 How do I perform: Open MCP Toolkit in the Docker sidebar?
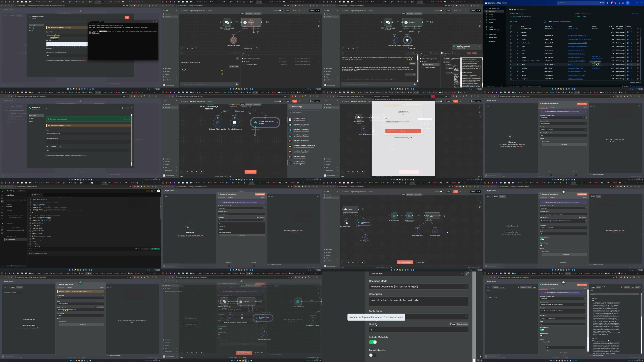pos(492,30)
